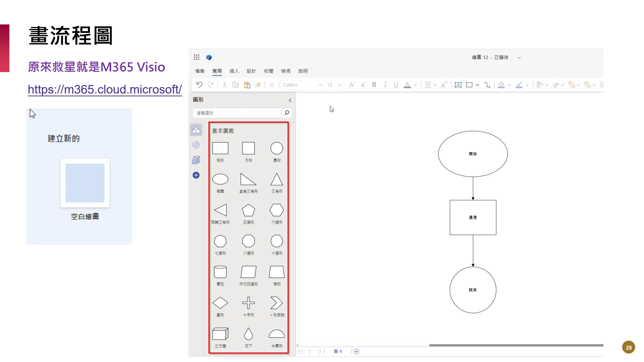Click the Cut scissors icon
Viewport: 644px width, 362px height.
[x=224, y=85]
